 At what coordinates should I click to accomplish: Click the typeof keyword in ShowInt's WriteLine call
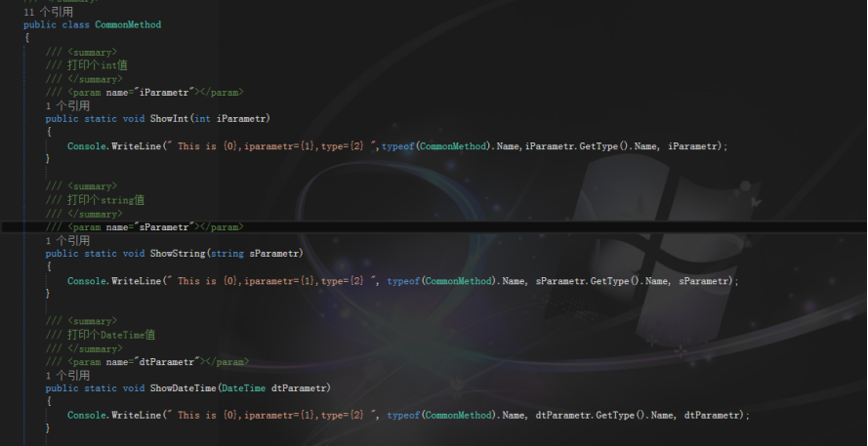click(x=398, y=146)
